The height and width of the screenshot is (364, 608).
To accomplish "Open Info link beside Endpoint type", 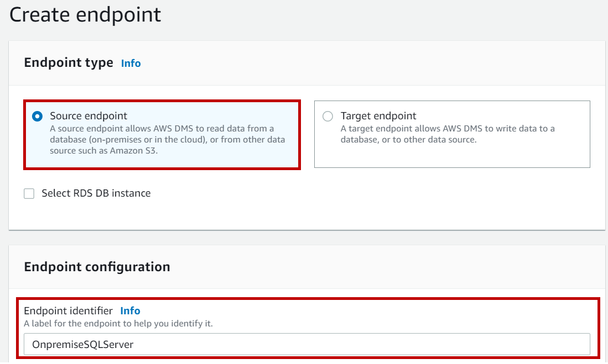I will click(131, 64).
